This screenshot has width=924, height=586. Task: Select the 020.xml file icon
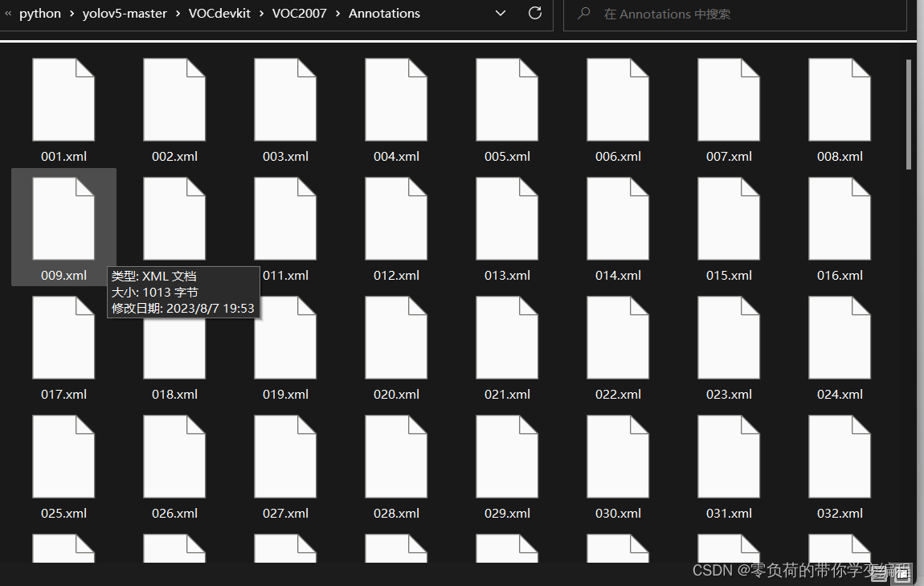396,338
